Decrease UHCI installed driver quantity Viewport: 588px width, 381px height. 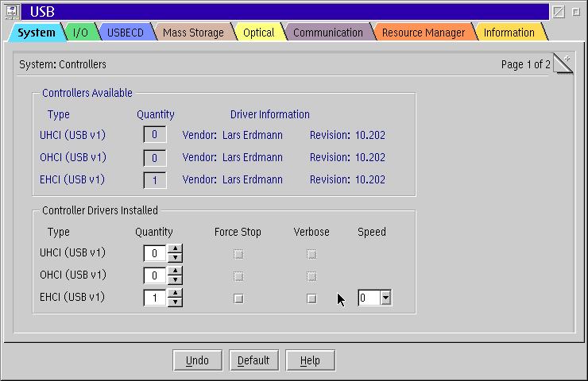click(175, 257)
